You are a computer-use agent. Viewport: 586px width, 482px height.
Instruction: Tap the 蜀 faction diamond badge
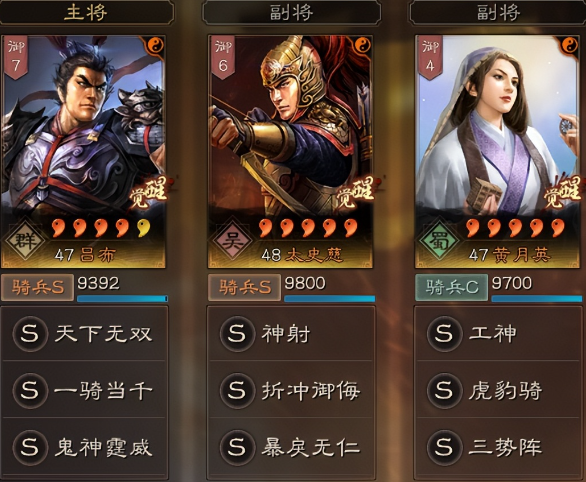click(439, 240)
